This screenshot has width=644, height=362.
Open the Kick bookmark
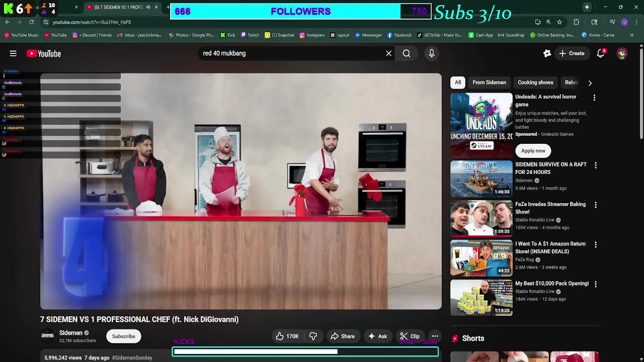point(228,35)
